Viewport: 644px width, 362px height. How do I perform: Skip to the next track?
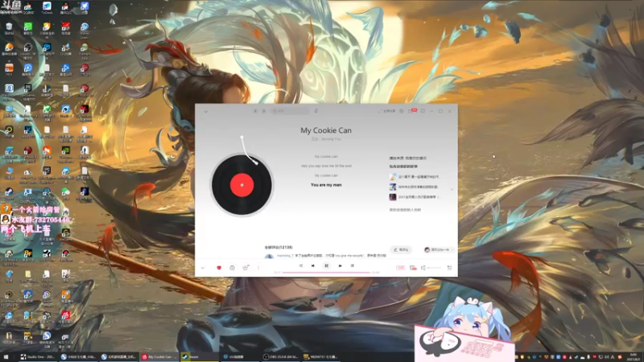(x=340, y=266)
